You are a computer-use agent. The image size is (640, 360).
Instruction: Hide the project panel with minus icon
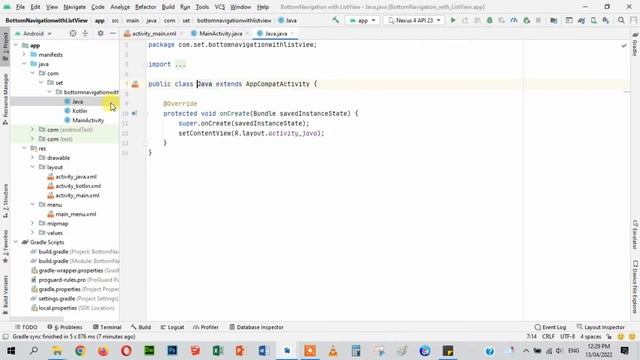click(x=113, y=33)
